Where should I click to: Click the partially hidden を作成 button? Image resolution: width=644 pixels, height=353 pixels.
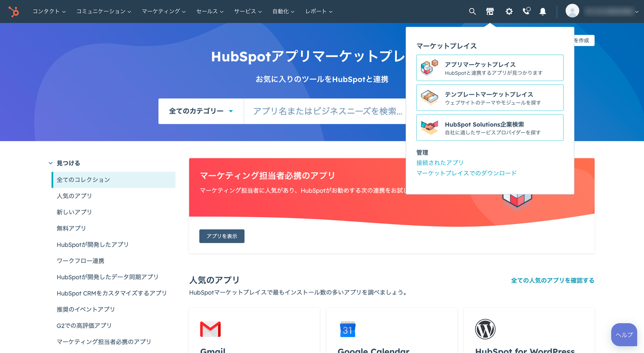tap(584, 40)
